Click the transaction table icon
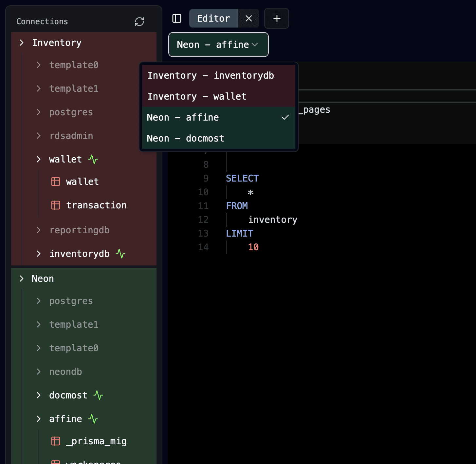 click(56, 205)
